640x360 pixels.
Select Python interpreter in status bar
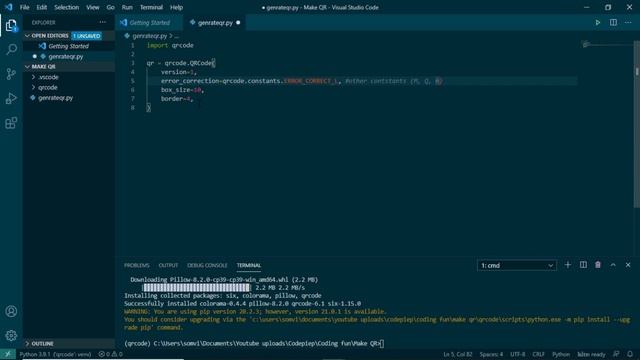pyautogui.click(x=55, y=354)
